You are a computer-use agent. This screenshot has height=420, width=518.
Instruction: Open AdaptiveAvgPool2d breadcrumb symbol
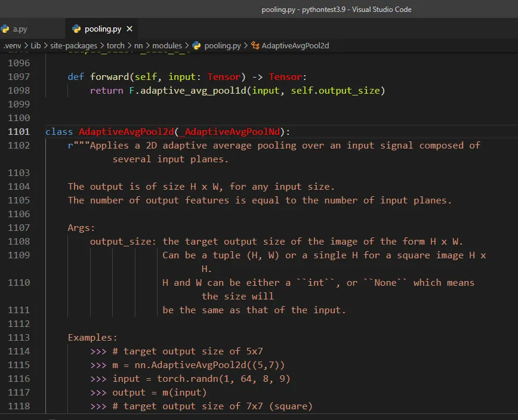tap(295, 45)
